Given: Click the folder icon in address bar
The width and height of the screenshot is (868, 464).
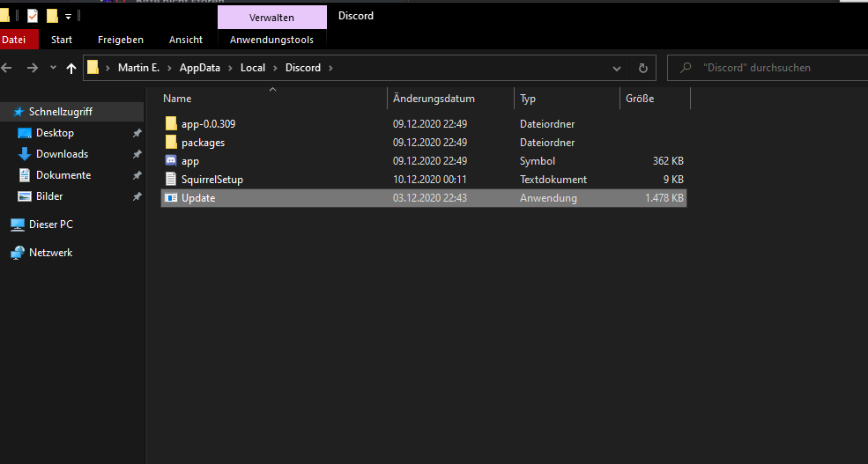Looking at the screenshot, I should point(93,68).
